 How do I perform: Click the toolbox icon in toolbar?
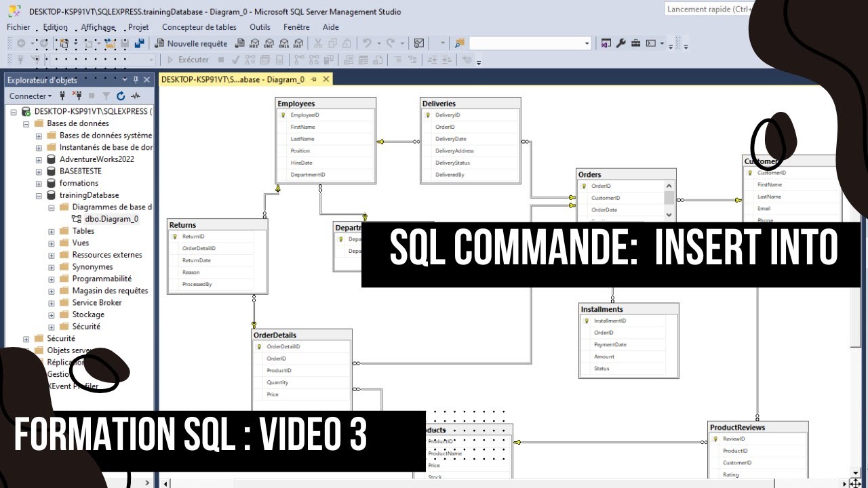click(x=636, y=43)
